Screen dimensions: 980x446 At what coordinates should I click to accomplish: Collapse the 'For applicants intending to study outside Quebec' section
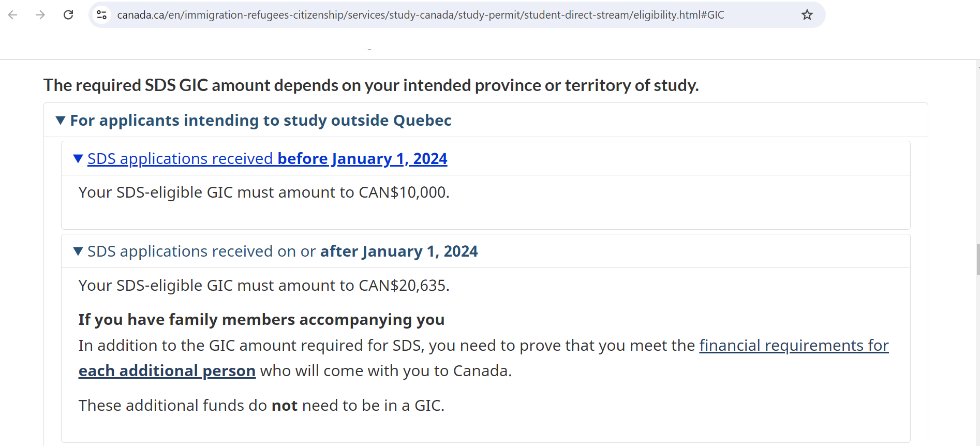(x=61, y=120)
